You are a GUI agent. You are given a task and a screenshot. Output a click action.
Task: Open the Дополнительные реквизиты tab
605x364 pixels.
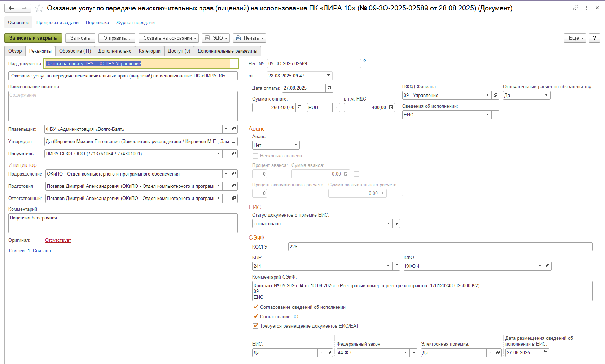point(227,51)
